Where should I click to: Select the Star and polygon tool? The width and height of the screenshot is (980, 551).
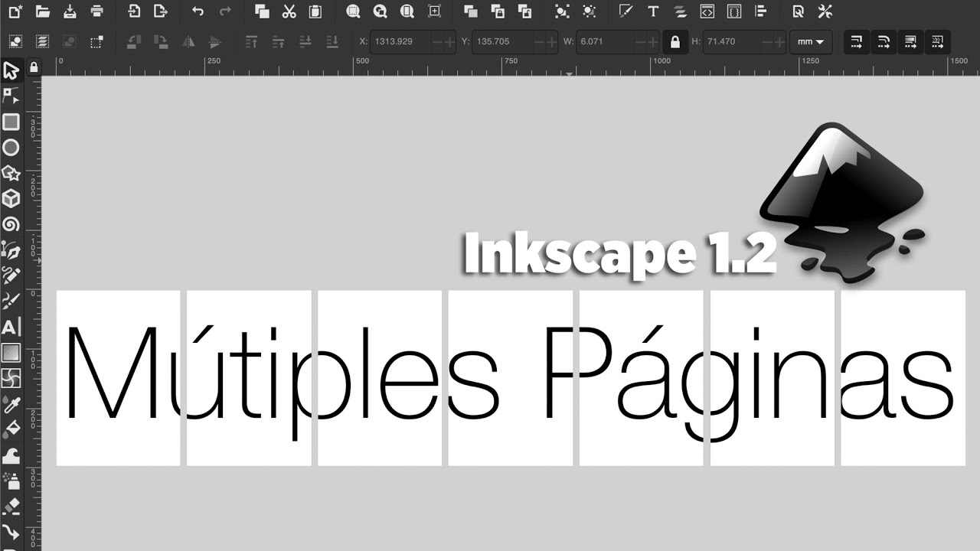pos(11,174)
